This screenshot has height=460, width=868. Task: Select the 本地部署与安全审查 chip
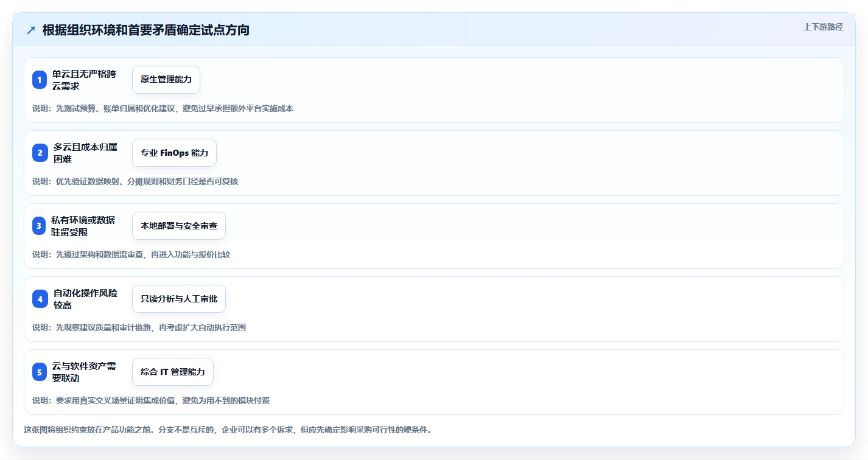(x=179, y=226)
